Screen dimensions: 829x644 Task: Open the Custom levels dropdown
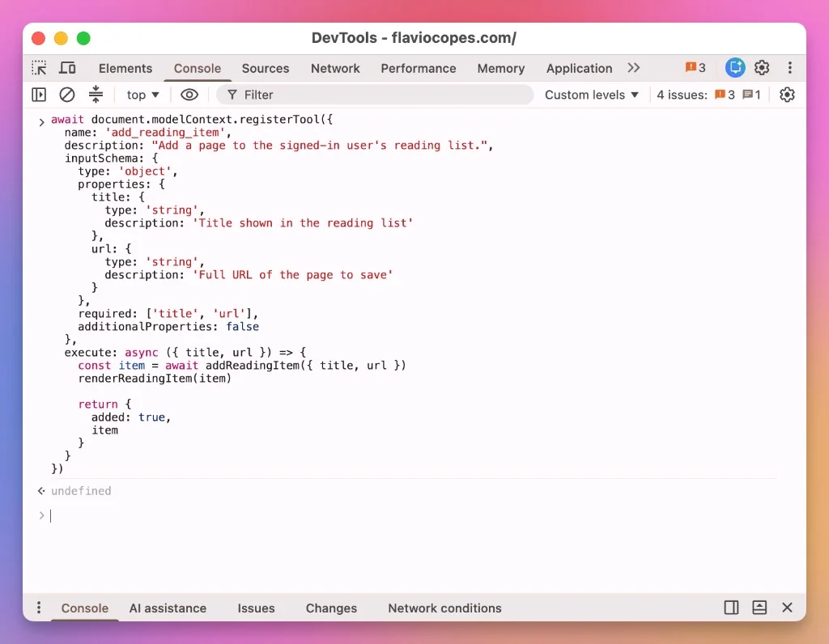click(x=592, y=95)
